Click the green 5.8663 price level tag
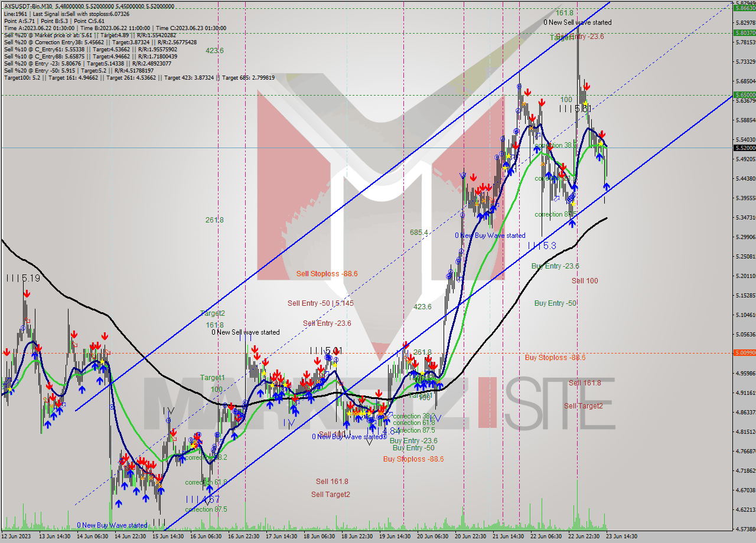Image resolution: width=756 pixels, height=543 pixels. 744,8
